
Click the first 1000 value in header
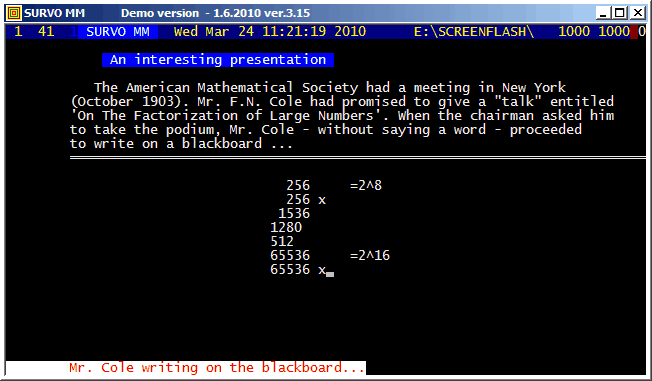click(574, 32)
